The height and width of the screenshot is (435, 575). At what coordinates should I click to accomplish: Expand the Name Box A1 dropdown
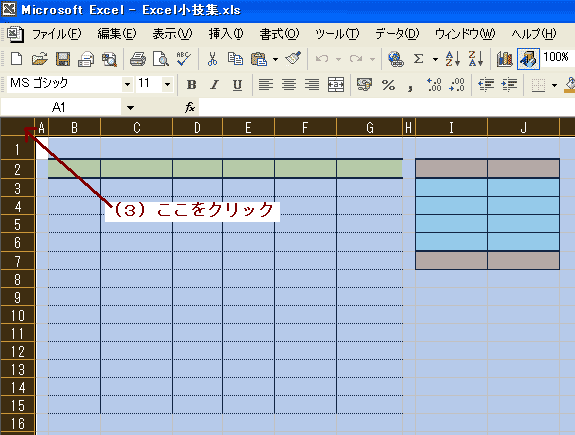pyautogui.click(x=130, y=108)
